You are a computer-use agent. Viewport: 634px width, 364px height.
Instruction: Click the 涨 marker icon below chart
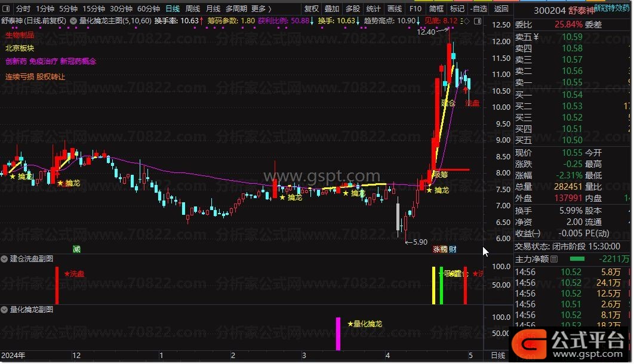(436, 249)
